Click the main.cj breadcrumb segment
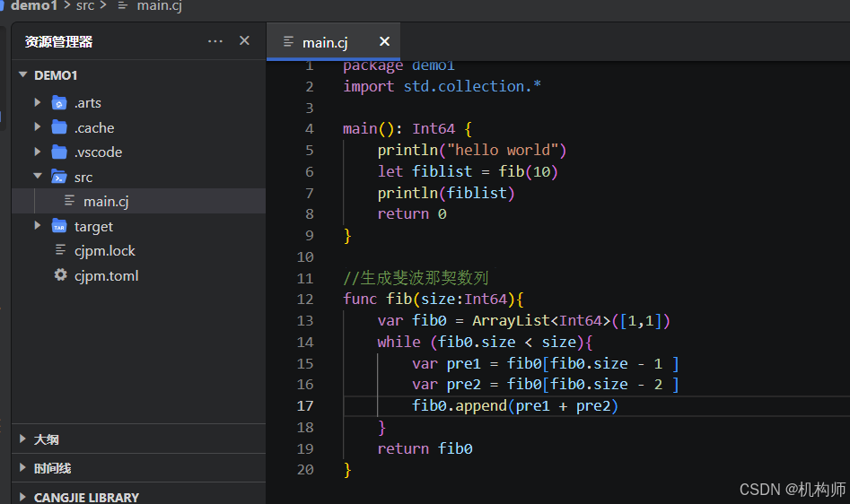 click(159, 5)
